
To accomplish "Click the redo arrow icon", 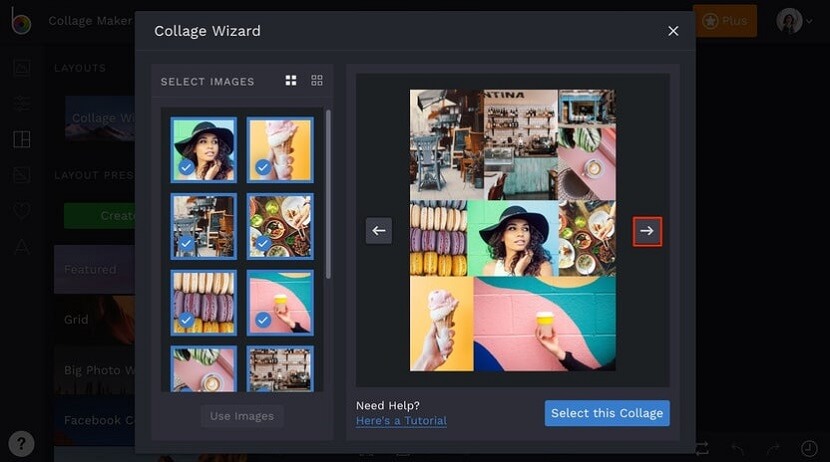I will click(x=773, y=449).
